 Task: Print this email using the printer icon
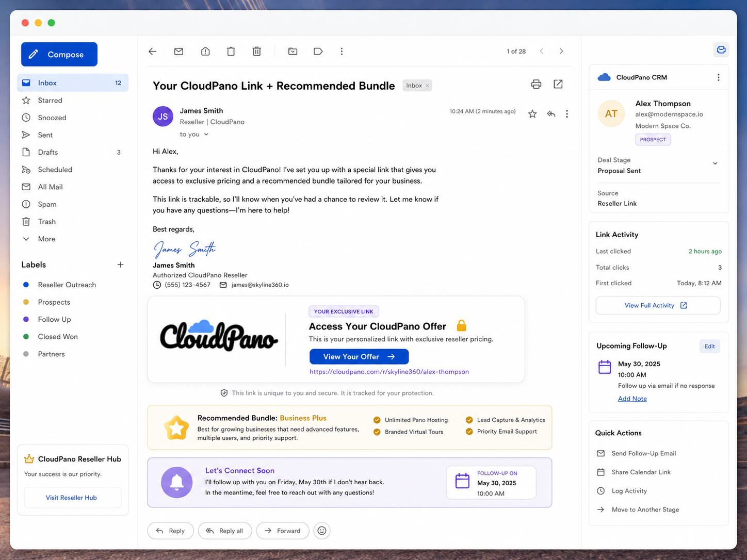click(536, 84)
